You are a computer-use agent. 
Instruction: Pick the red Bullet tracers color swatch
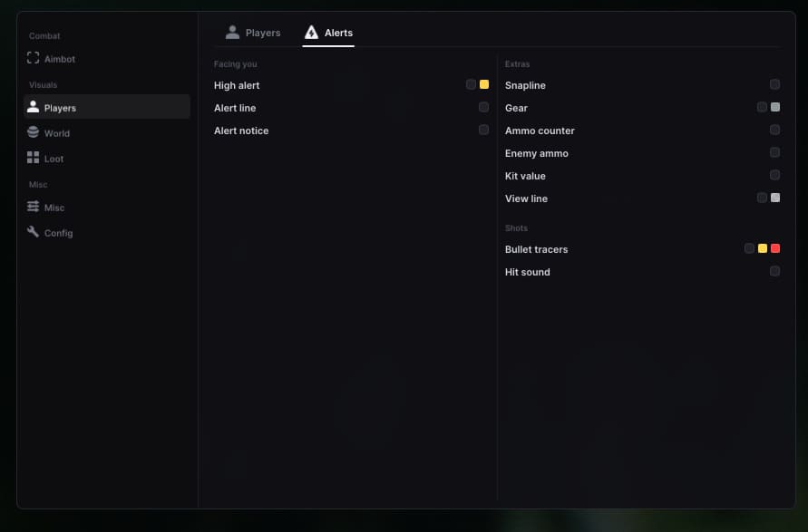[x=775, y=248]
